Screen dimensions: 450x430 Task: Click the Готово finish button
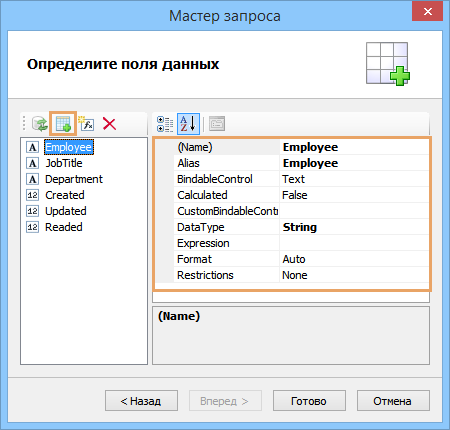point(309,401)
